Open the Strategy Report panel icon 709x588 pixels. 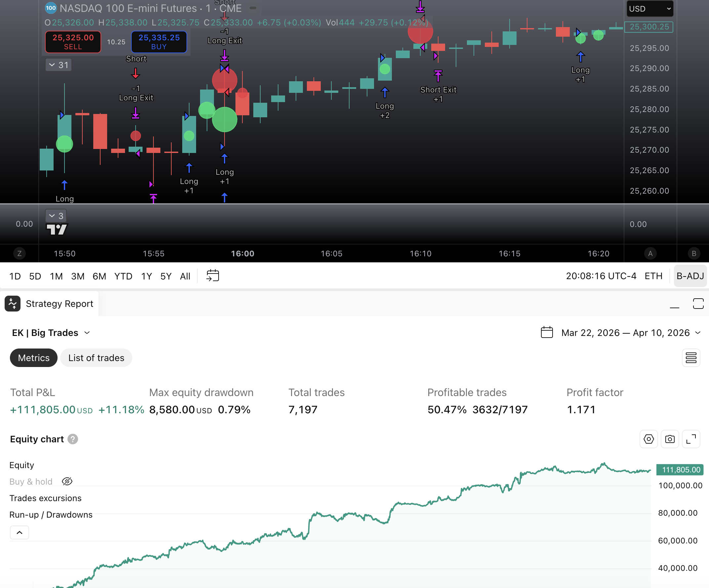[x=13, y=303]
